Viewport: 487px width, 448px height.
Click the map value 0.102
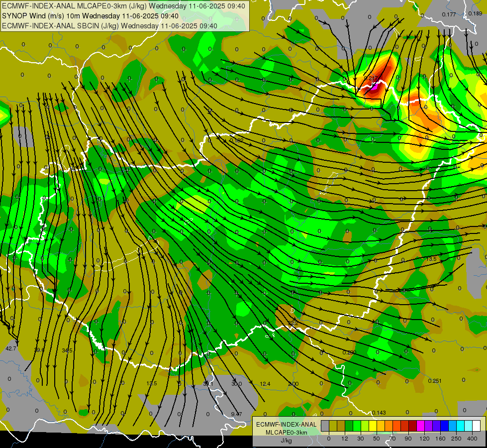tap(236, 140)
